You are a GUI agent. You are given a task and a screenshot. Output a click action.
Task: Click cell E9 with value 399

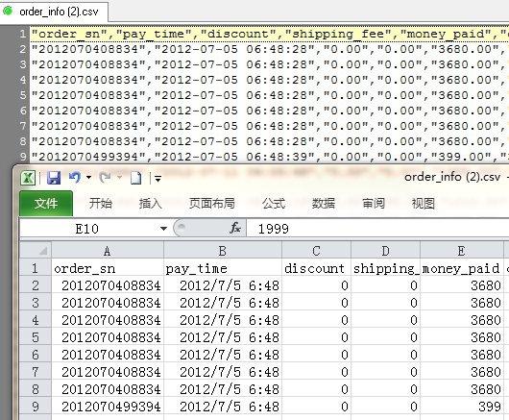tap(462, 407)
